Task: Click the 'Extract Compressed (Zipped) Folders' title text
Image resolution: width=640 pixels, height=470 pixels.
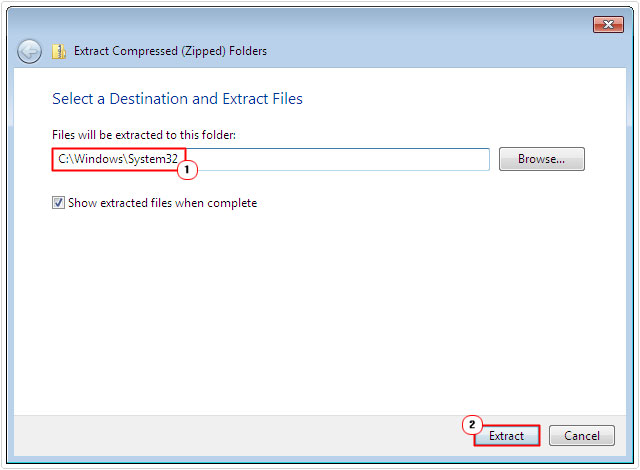Action: pos(170,51)
